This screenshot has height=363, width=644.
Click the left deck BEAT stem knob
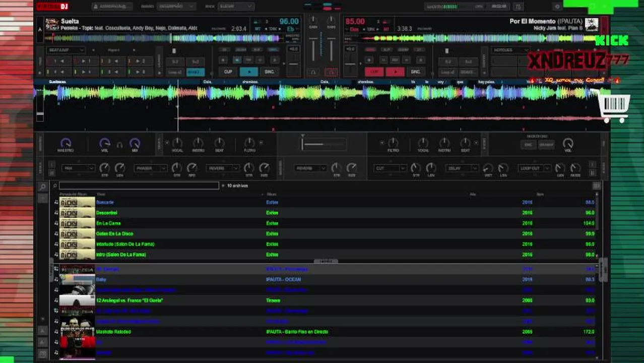pyautogui.click(x=219, y=143)
